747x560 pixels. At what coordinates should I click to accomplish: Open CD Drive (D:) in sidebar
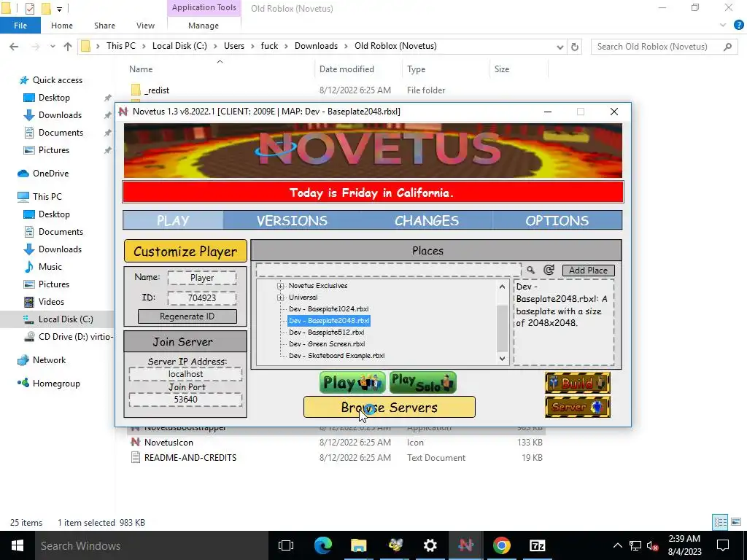pos(69,337)
